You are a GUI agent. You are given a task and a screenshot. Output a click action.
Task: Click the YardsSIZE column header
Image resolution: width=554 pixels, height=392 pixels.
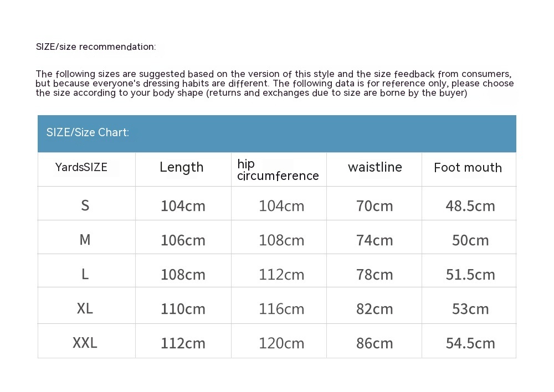(81, 167)
